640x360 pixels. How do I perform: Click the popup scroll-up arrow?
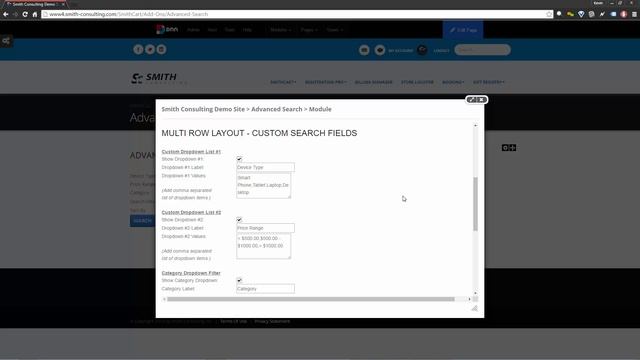tap(476, 125)
